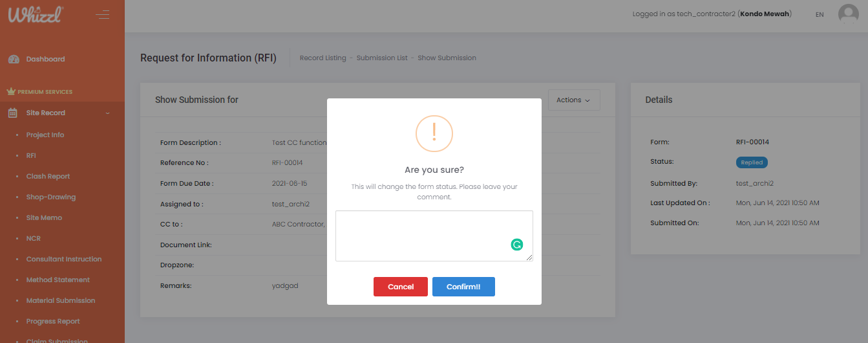This screenshot has width=868, height=343.
Task: Toggle the sidebar collapse hamburger icon
Action: 102,15
